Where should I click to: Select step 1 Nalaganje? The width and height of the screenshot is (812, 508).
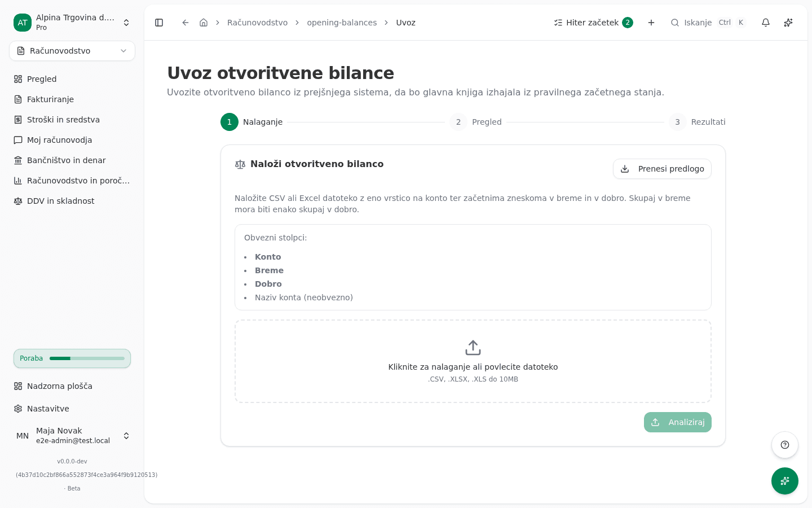[x=251, y=122]
